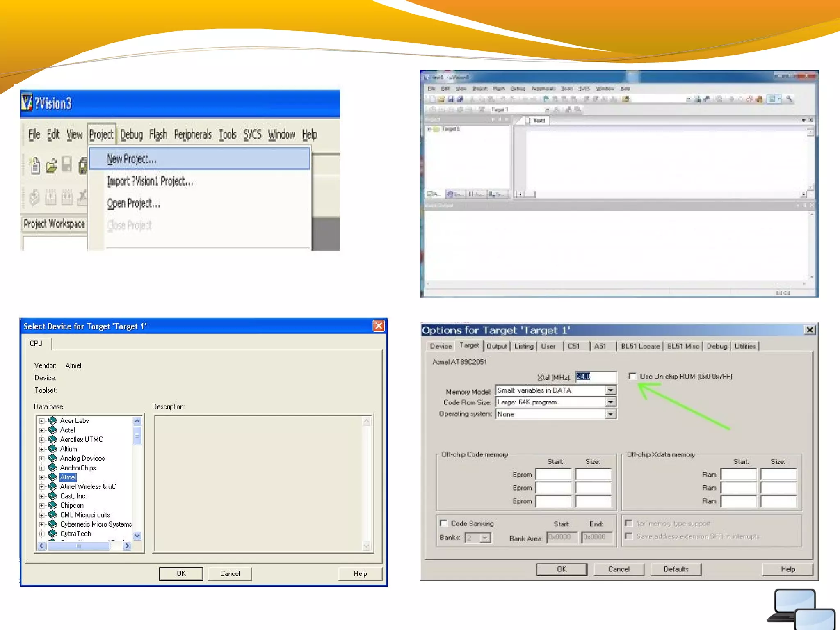The height and width of the screenshot is (630, 840).
Task: Click the Translate current file icon in ?Vision3
Action: (34, 197)
